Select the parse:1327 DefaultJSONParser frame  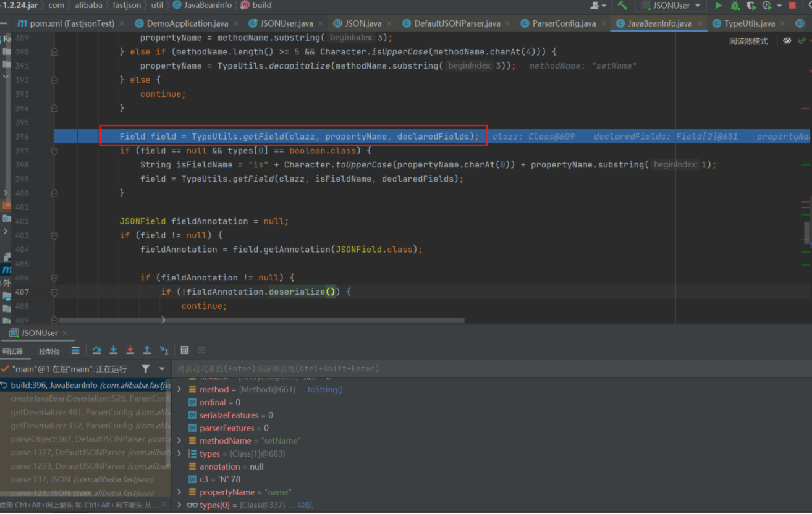(x=86, y=452)
